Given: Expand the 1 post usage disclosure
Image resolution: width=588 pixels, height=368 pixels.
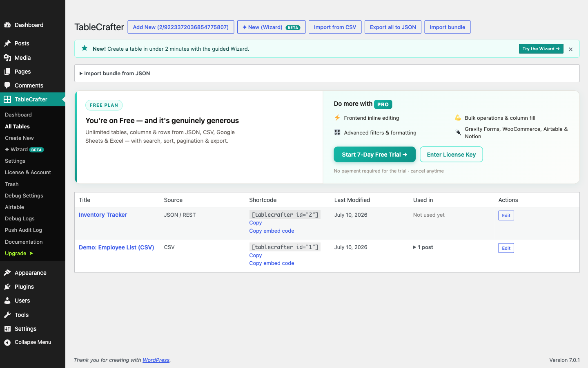Looking at the screenshot, I should [x=423, y=247].
